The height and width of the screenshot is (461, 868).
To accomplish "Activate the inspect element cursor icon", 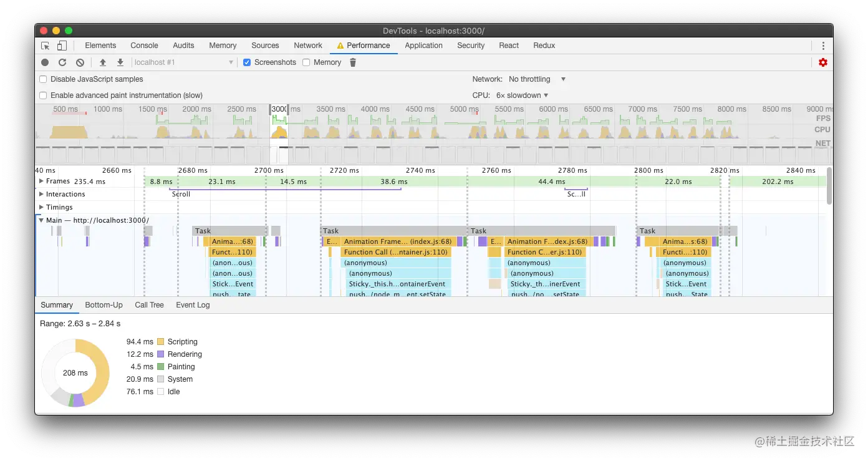I will tap(45, 46).
